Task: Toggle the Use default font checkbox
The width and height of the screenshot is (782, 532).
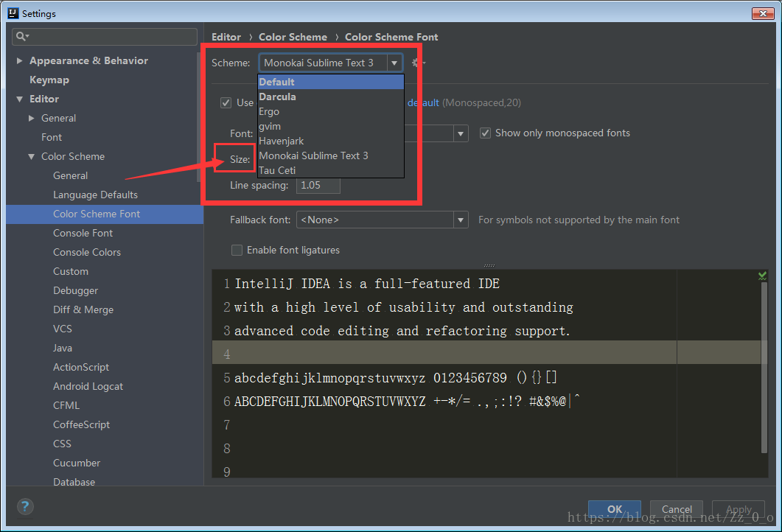Action: (x=226, y=102)
